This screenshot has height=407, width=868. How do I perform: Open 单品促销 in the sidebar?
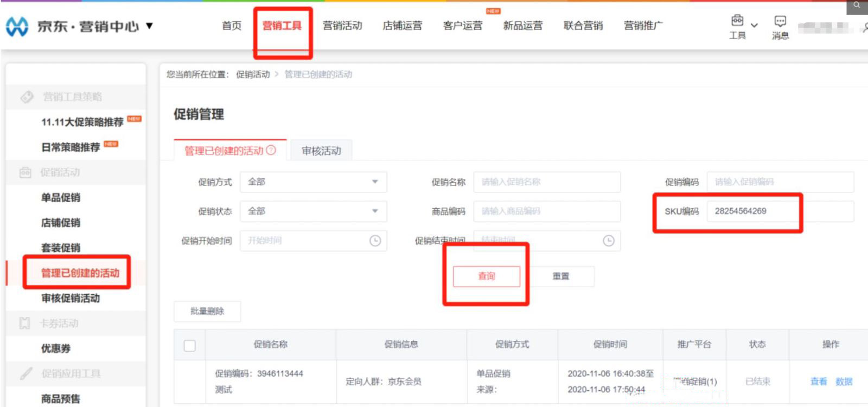tap(61, 198)
